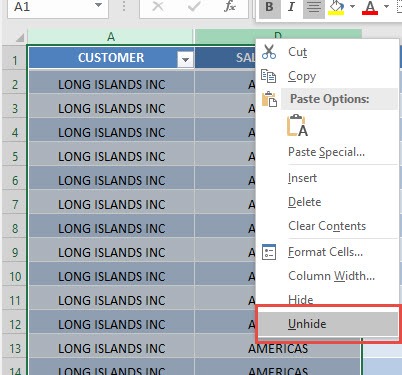Image resolution: width=402 pixels, height=375 pixels.
Task: Toggle Bold in the mini toolbar
Action: (269, 7)
